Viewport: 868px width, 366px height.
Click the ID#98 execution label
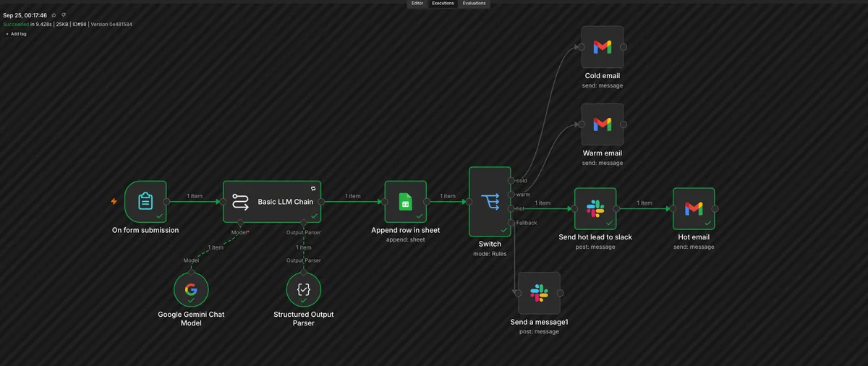click(x=81, y=24)
